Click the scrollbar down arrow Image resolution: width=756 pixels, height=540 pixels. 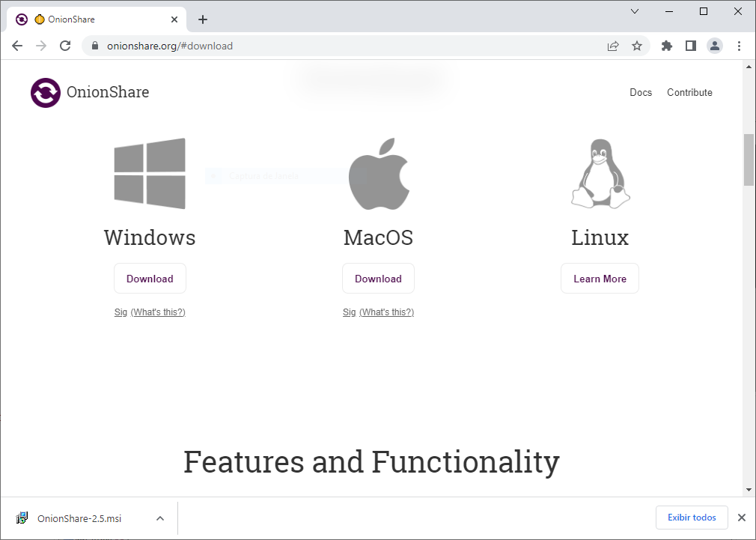point(749,490)
